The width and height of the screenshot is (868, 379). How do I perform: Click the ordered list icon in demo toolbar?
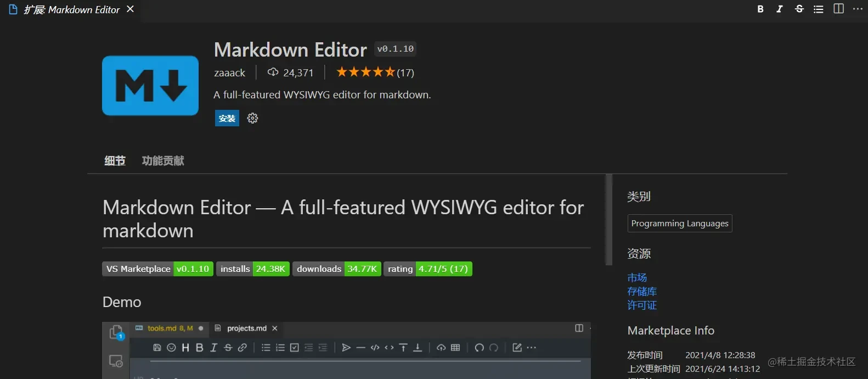point(280,348)
